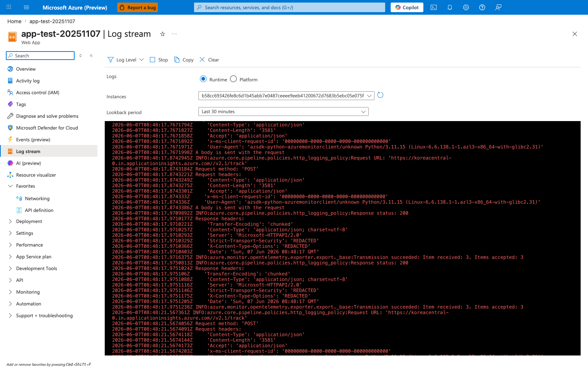Open the help question mark icon
This screenshot has height=368, width=588.
pyautogui.click(x=482, y=7)
